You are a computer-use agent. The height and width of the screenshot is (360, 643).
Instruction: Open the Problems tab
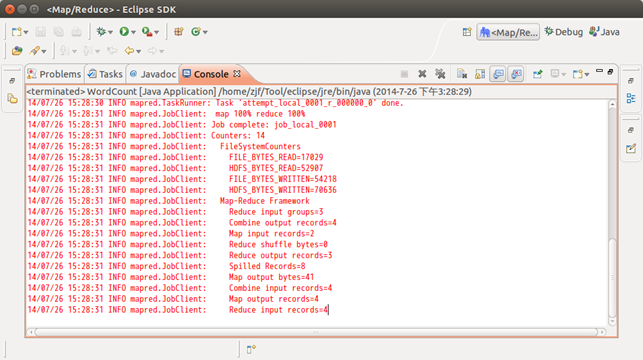pos(54,74)
